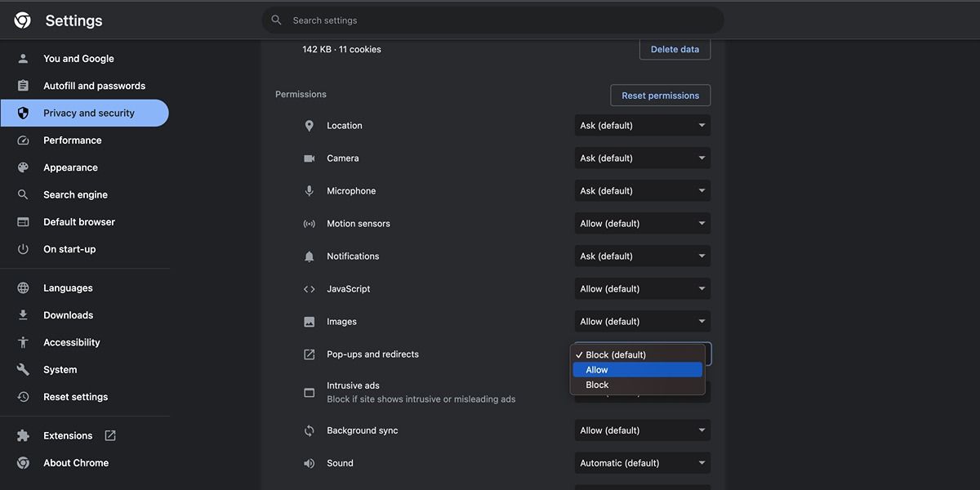Open the Sound Automatic dropdown
Image resolution: width=980 pixels, height=490 pixels.
point(642,463)
